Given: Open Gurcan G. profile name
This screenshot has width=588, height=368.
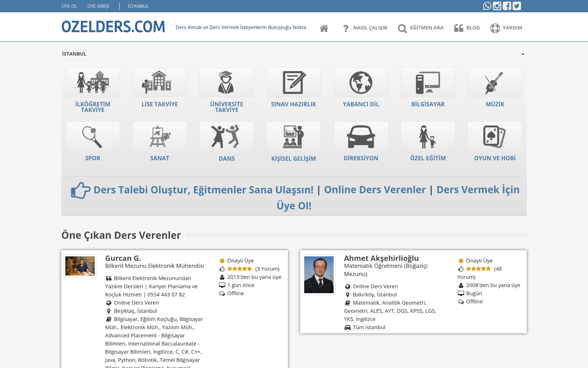Looking at the screenshot, I should coord(123,258).
